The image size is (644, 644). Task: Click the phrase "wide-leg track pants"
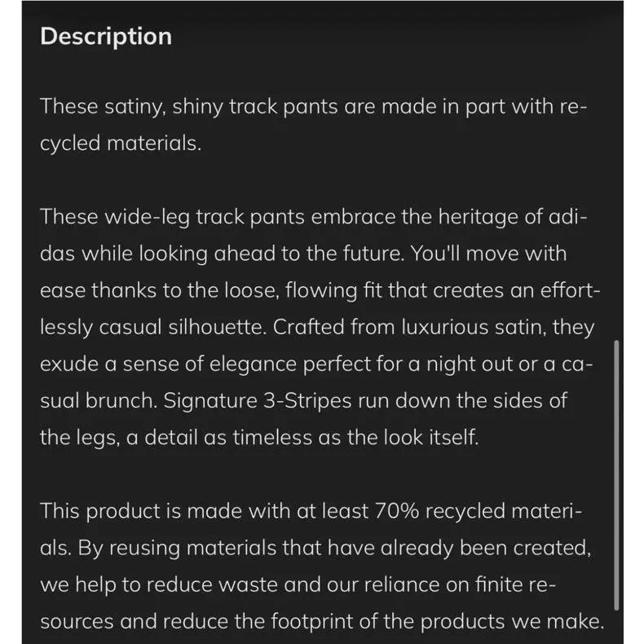tap(205, 217)
